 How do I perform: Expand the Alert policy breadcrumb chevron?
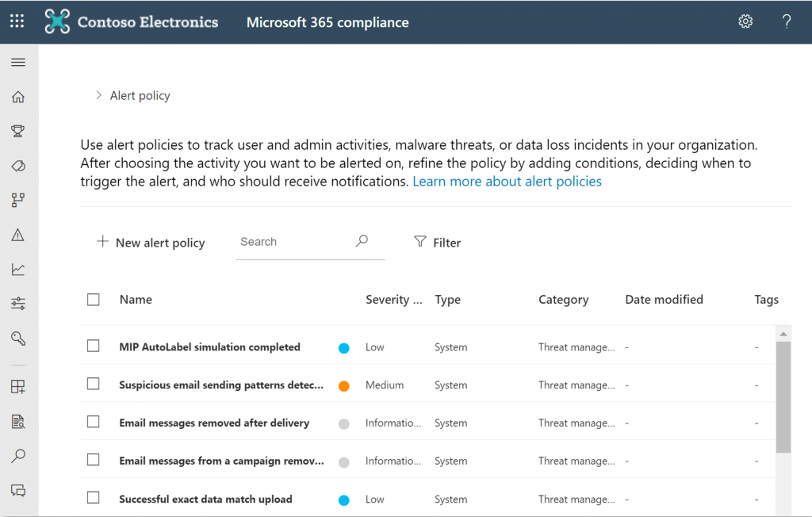tap(98, 95)
